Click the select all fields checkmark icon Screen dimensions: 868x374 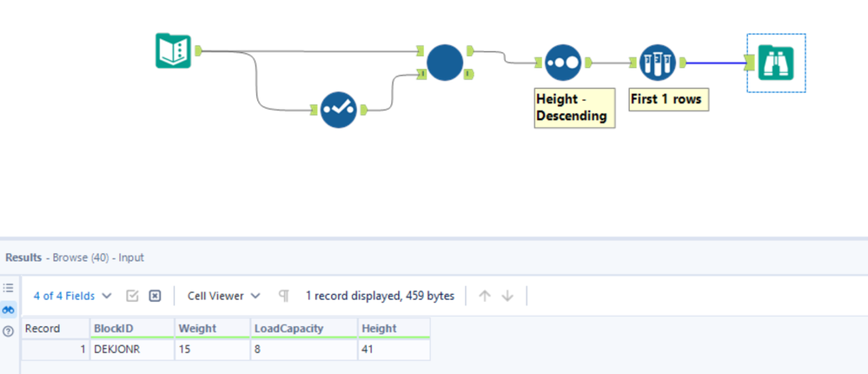(132, 296)
